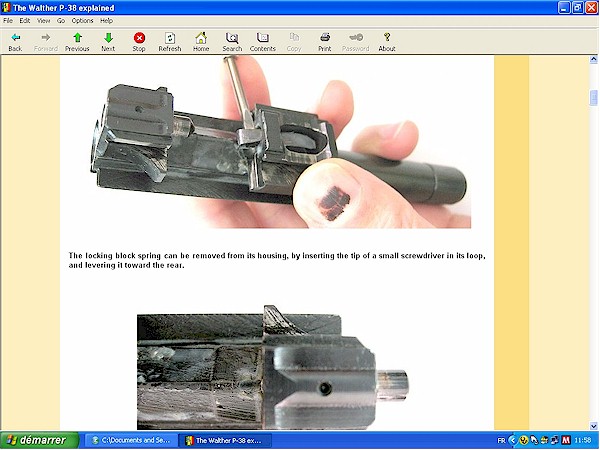The image size is (600, 450).
Task: Click the red M icon in system tray
Action: tap(566, 440)
